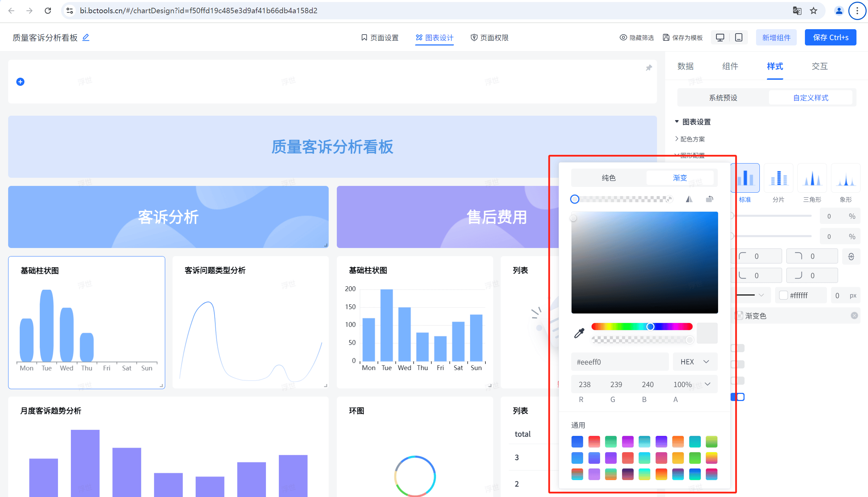The image size is (868, 497).
Task: Click 保存 Ctrl+S button
Action: click(x=830, y=38)
